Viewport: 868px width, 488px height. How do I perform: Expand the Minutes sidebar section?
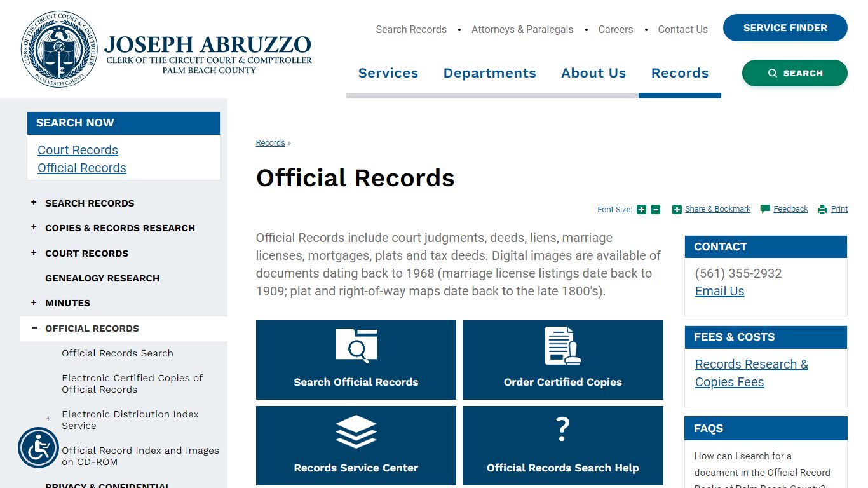[34, 302]
